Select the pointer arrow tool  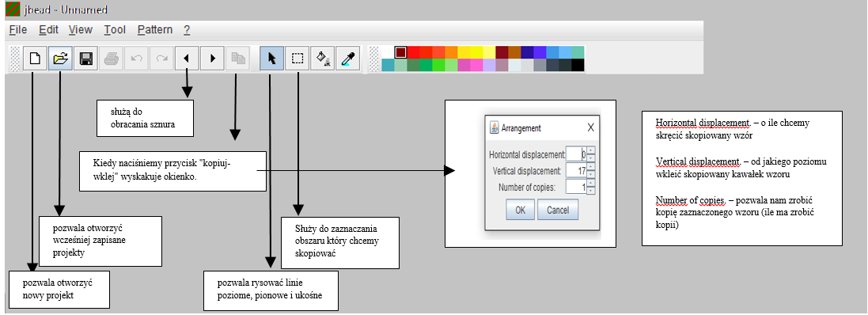pyautogui.click(x=272, y=58)
